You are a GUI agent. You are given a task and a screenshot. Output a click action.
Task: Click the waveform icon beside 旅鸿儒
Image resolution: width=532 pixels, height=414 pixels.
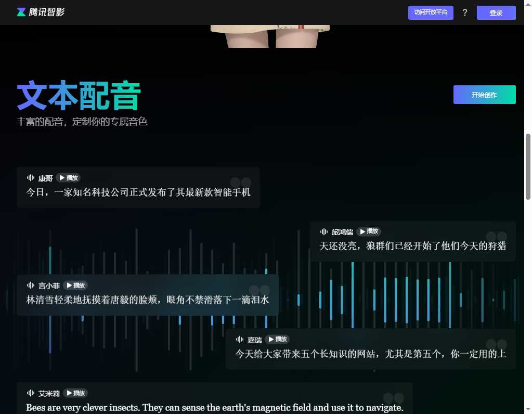coord(324,231)
